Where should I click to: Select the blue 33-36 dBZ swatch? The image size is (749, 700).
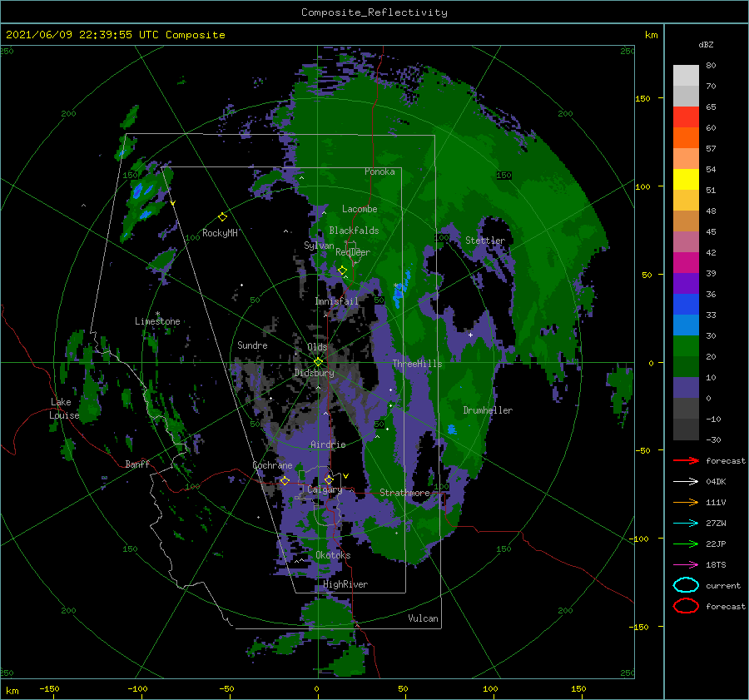[686, 304]
